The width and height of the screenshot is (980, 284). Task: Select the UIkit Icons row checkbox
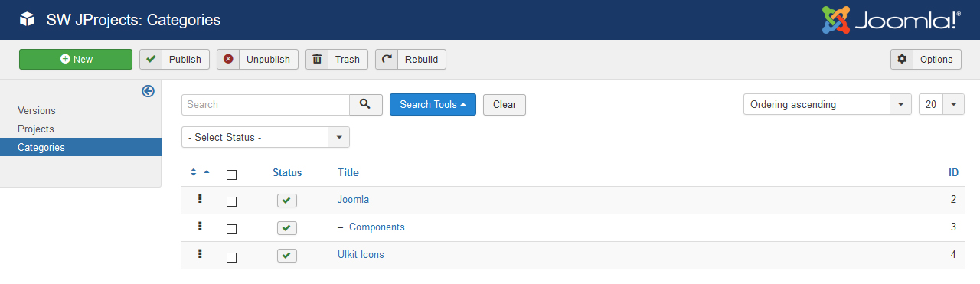pyautogui.click(x=232, y=257)
